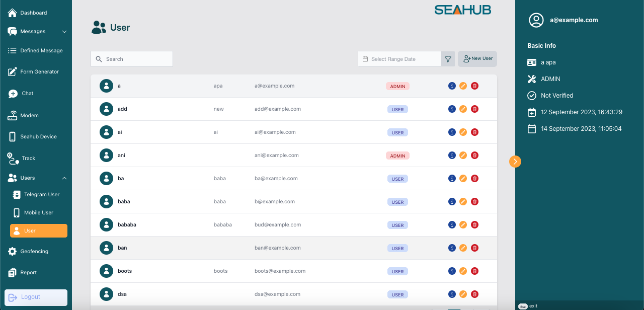Open Telegram User page
Screen dimensions: 644x310
41,195
